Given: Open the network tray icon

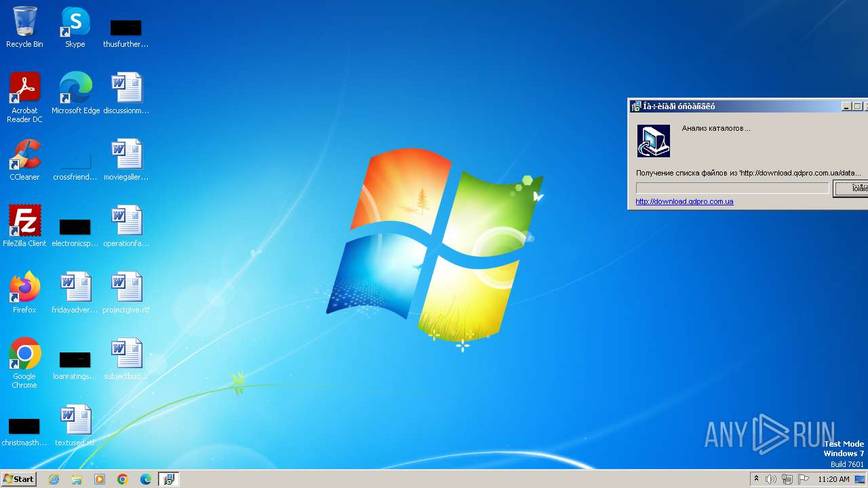Looking at the screenshot, I should (787, 479).
